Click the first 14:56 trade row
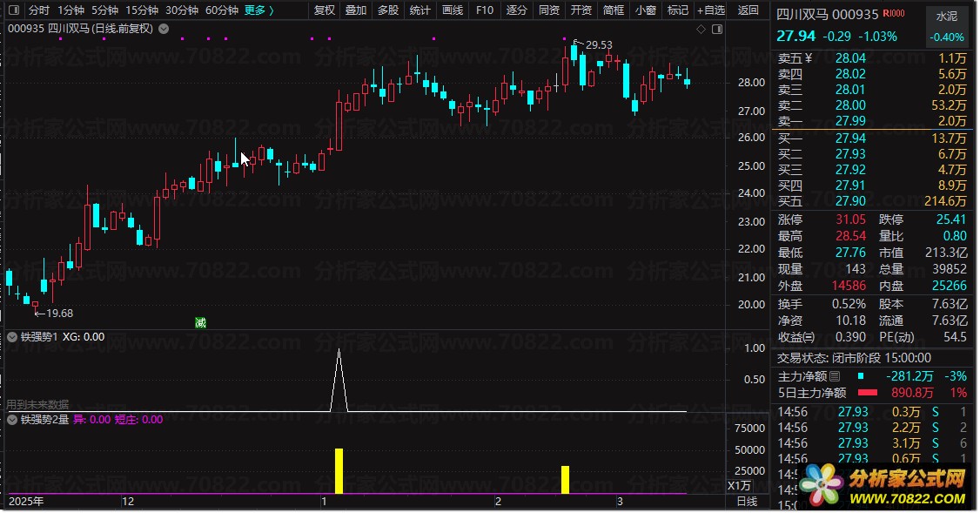Screen dimensions: 980x513 [x=872, y=412]
